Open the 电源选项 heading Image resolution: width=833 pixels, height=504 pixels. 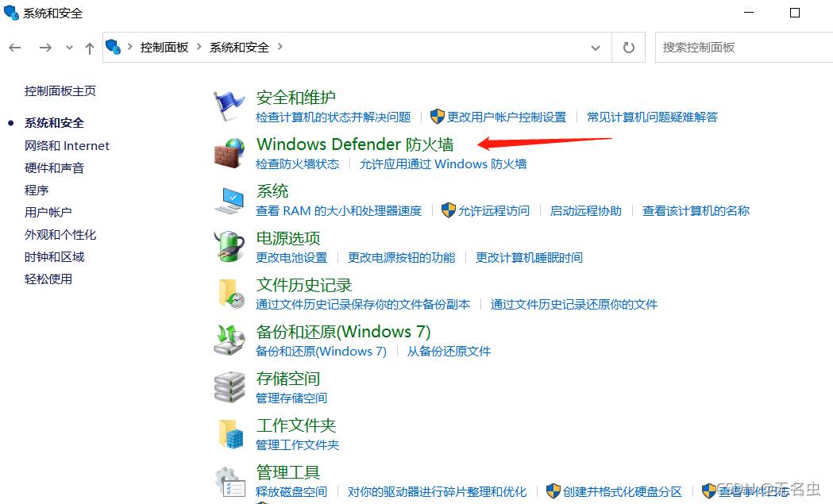pyautogui.click(x=288, y=238)
